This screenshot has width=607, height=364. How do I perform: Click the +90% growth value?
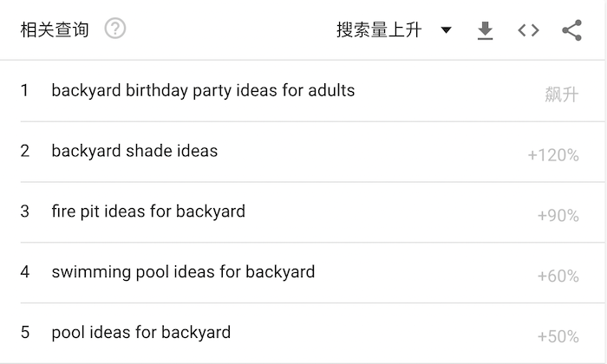(x=558, y=216)
